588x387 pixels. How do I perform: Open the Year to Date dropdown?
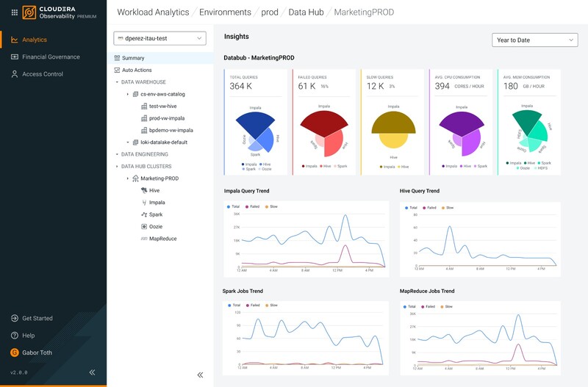click(534, 40)
